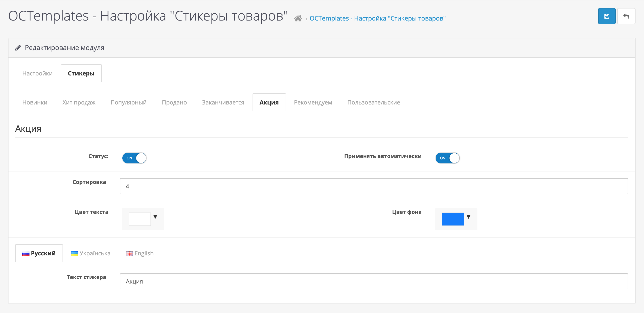Open the Заканчивается sticker tab
This screenshot has width=644, height=313.
pos(223,102)
